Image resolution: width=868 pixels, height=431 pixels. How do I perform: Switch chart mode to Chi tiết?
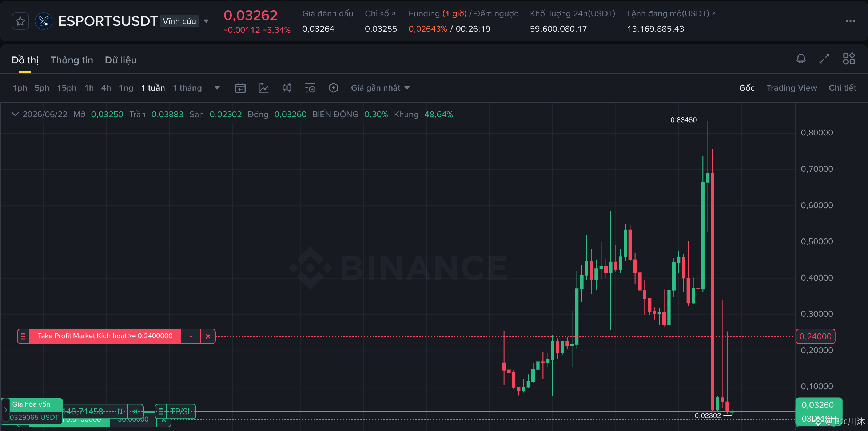pos(842,88)
